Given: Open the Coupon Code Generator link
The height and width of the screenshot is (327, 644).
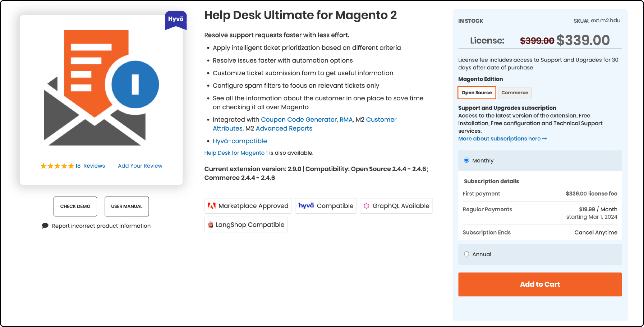Looking at the screenshot, I should click(x=299, y=119).
